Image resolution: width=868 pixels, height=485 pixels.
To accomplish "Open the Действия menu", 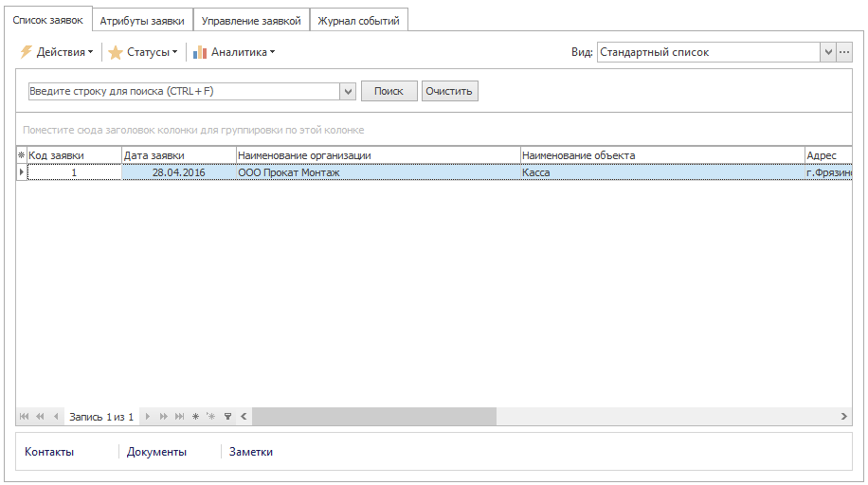I will pyautogui.click(x=57, y=52).
